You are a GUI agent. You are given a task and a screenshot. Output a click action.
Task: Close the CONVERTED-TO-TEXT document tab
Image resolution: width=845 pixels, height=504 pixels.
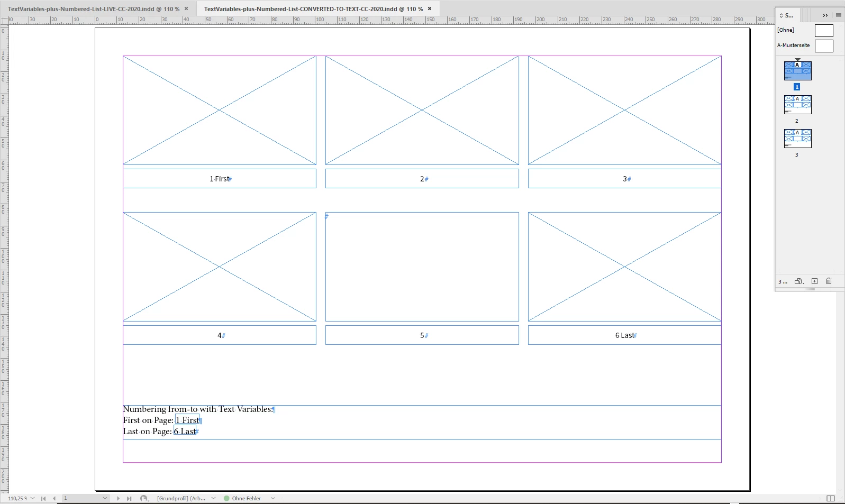tap(430, 9)
